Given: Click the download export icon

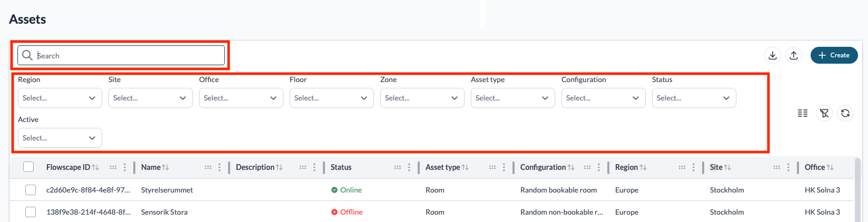Looking at the screenshot, I should pos(773,55).
